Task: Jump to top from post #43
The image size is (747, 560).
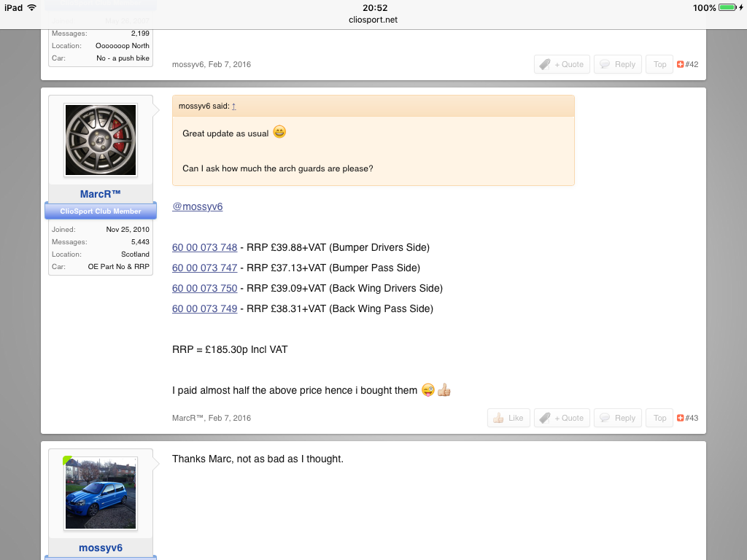Action: (x=659, y=418)
